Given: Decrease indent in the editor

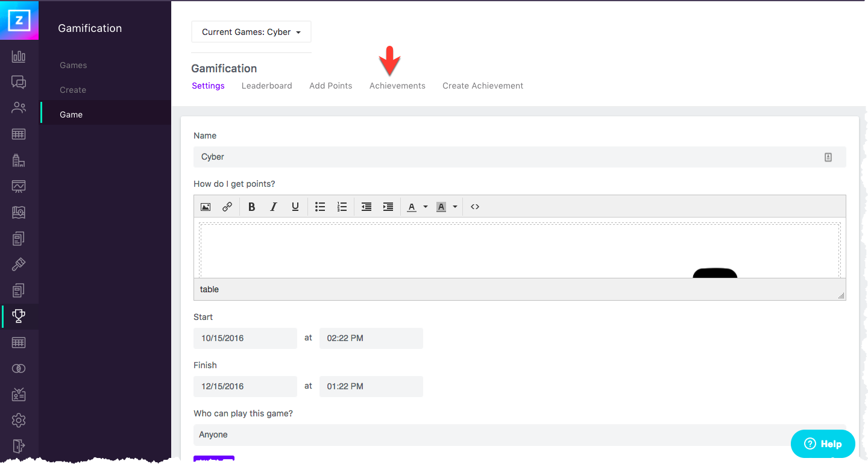Looking at the screenshot, I should (366, 207).
